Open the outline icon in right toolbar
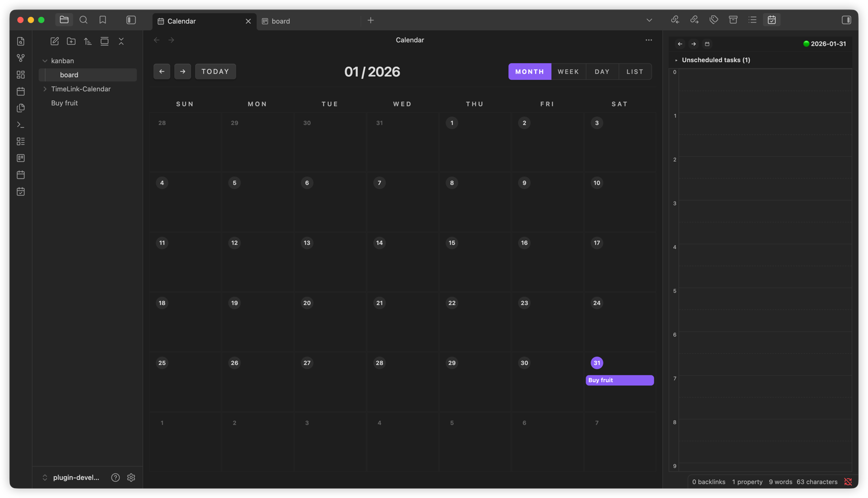The image size is (868, 498). point(752,19)
